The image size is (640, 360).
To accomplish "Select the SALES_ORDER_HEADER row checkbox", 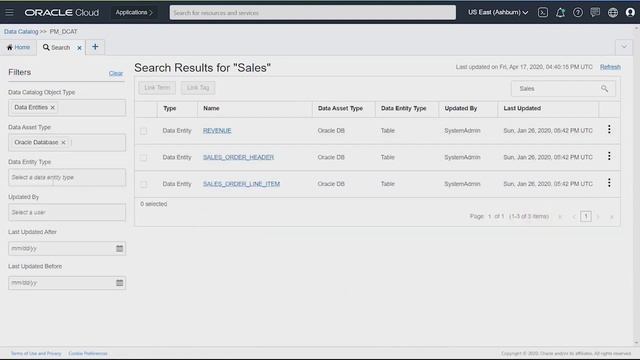I will pyautogui.click(x=143, y=158).
